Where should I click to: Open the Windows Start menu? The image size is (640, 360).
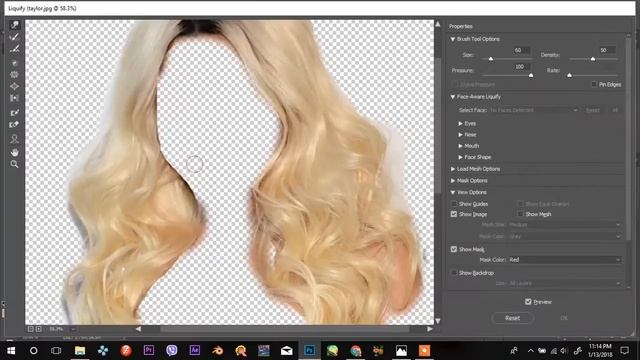(x=11, y=350)
